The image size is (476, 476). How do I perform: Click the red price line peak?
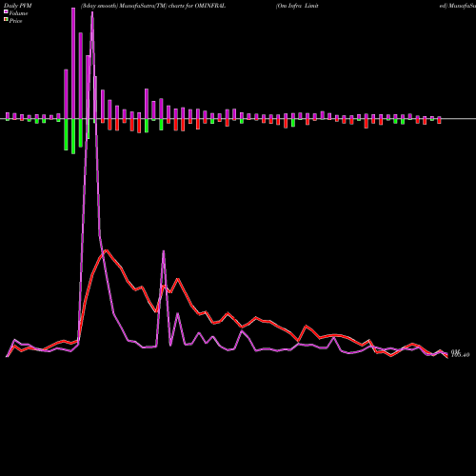107,250
